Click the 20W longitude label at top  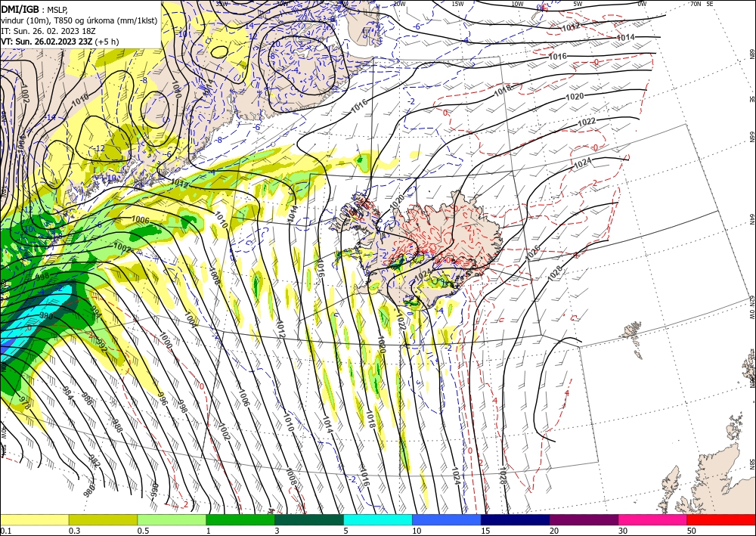tap(398, 4)
